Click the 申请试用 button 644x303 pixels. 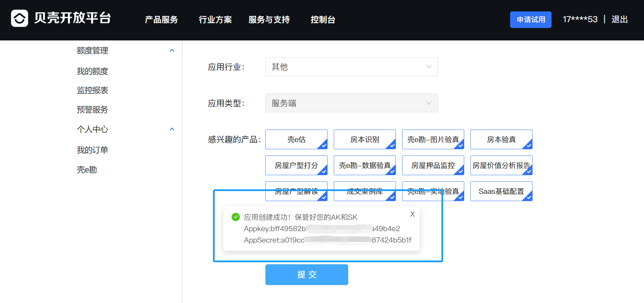coord(531,20)
